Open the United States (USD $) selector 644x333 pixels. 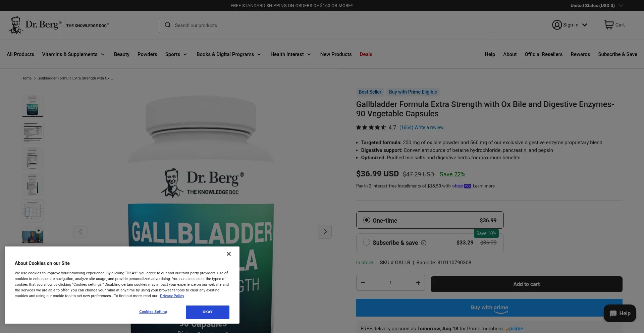click(x=597, y=5)
